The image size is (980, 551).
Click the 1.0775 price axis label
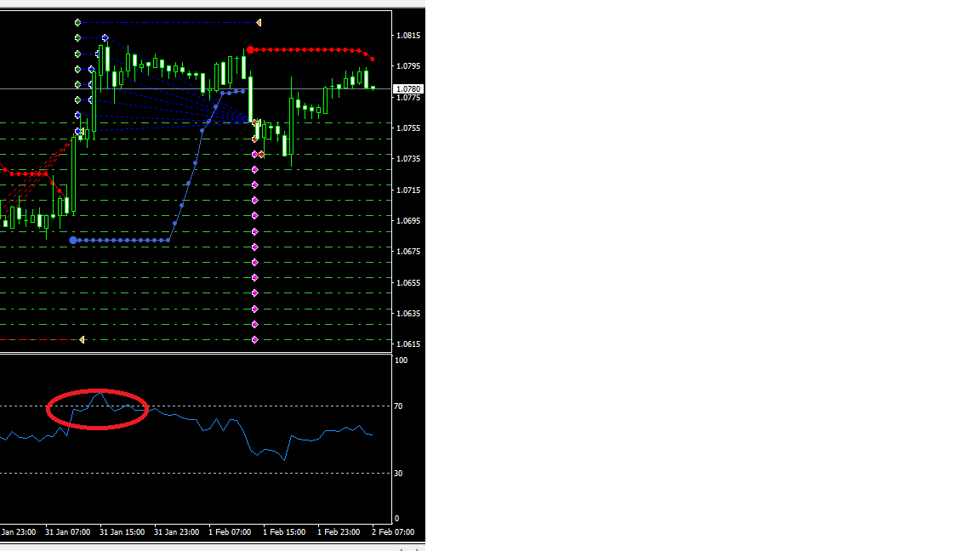coord(408,98)
